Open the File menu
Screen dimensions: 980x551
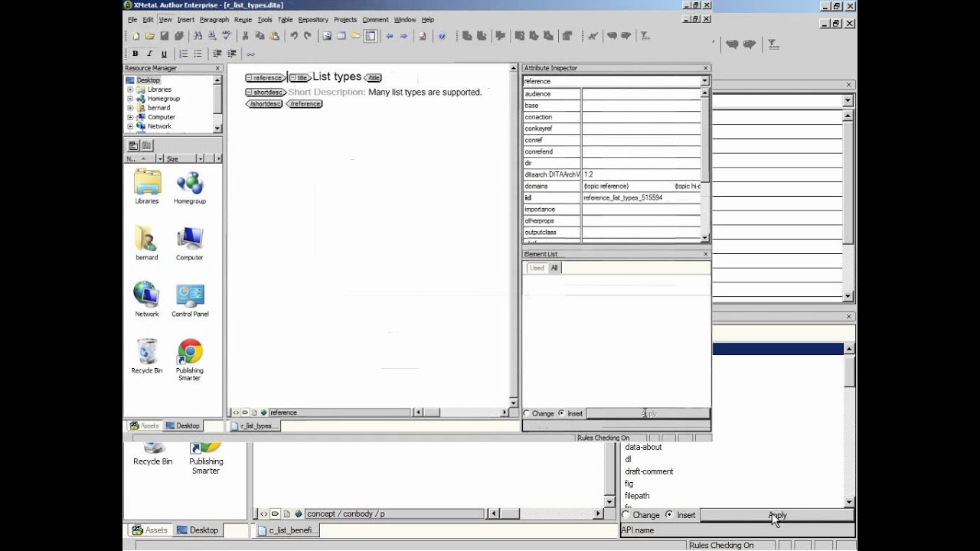tap(132, 20)
